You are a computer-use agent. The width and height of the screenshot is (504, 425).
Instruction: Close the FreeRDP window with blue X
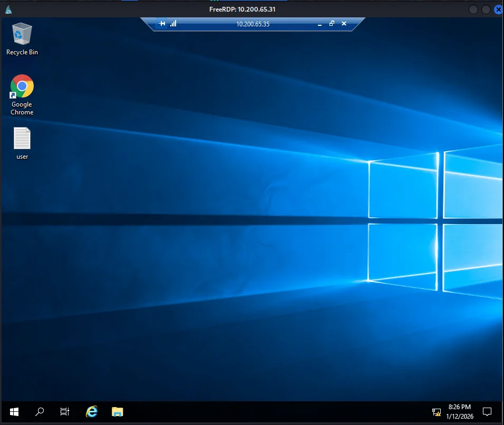pos(498,9)
